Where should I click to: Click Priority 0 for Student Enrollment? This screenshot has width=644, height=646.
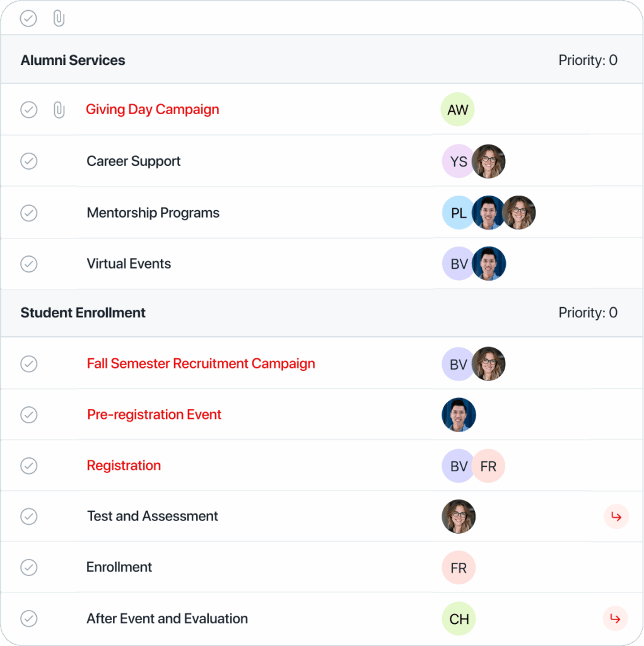click(588, 312)
